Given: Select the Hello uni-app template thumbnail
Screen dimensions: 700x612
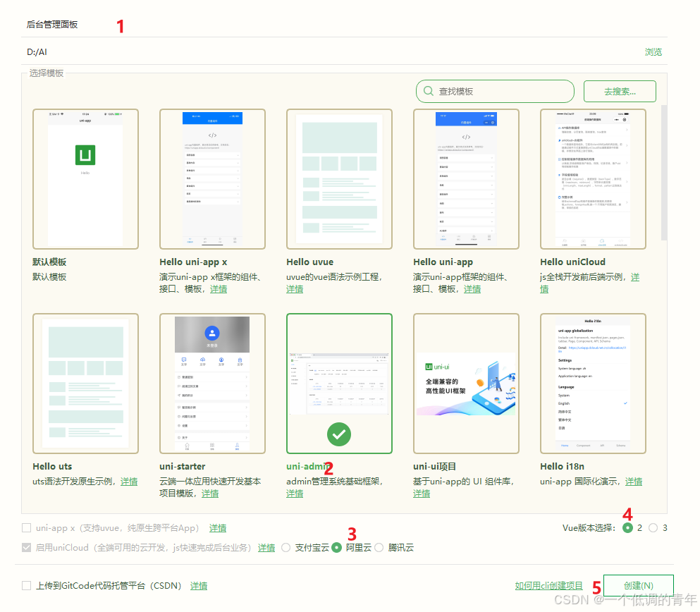Looking at the screenshot, I should pyautogui.click(x=466, y=179).
